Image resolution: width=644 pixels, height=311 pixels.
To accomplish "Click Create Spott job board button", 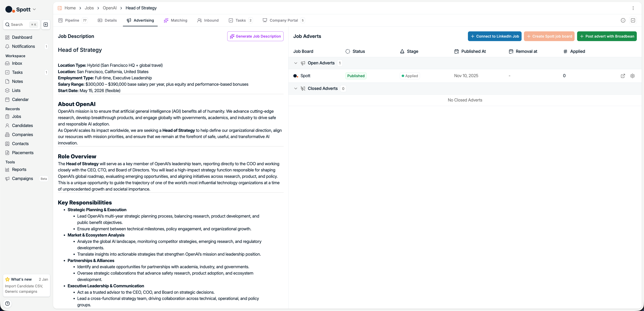I will coord(549,36).
